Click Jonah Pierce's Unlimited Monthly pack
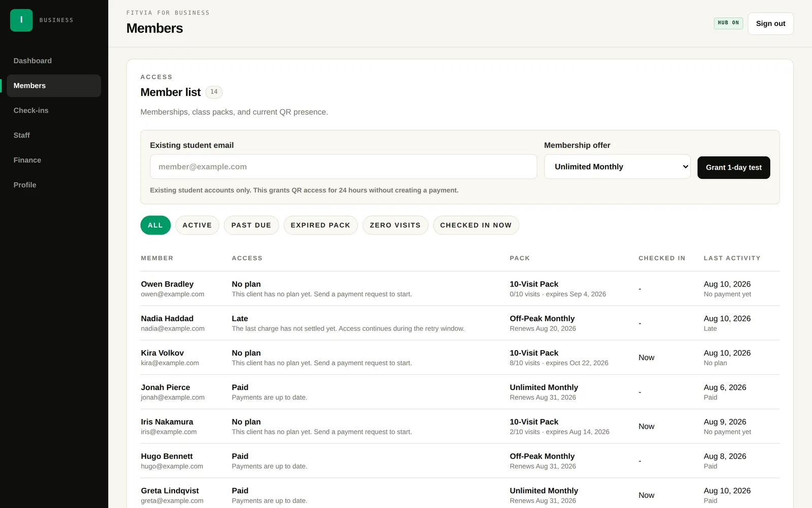 (x=544, y=388)
